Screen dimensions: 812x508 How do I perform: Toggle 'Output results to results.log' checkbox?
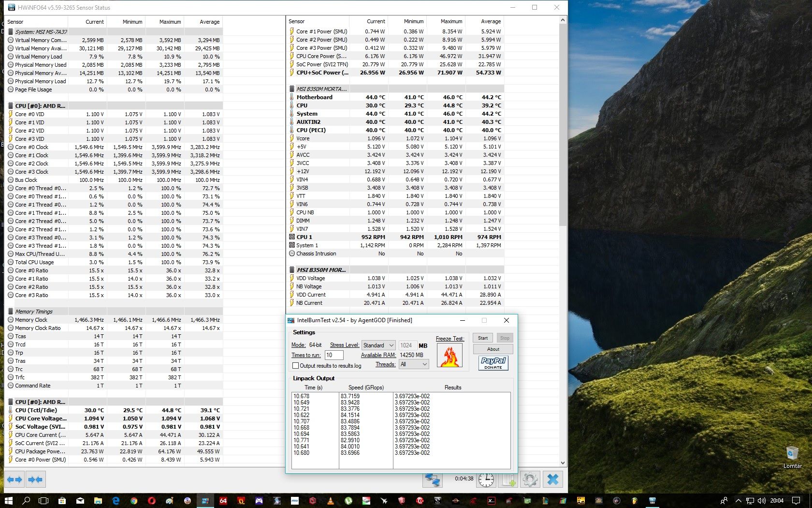click(295, 366)
